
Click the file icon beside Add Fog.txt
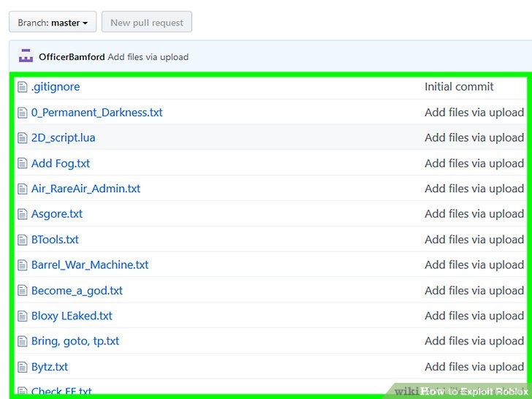(23, 164)
